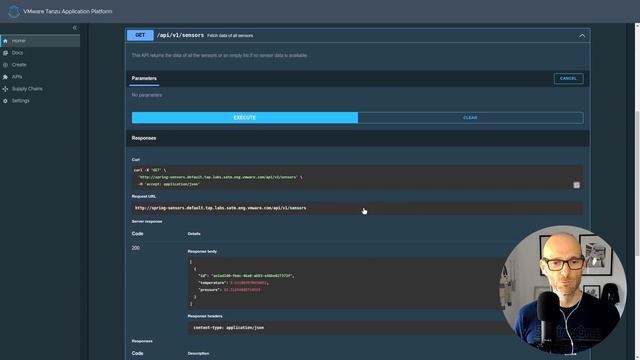Open Create in the sidebar
The height and width of the screenshot is (360, 640).
(40, 65)
